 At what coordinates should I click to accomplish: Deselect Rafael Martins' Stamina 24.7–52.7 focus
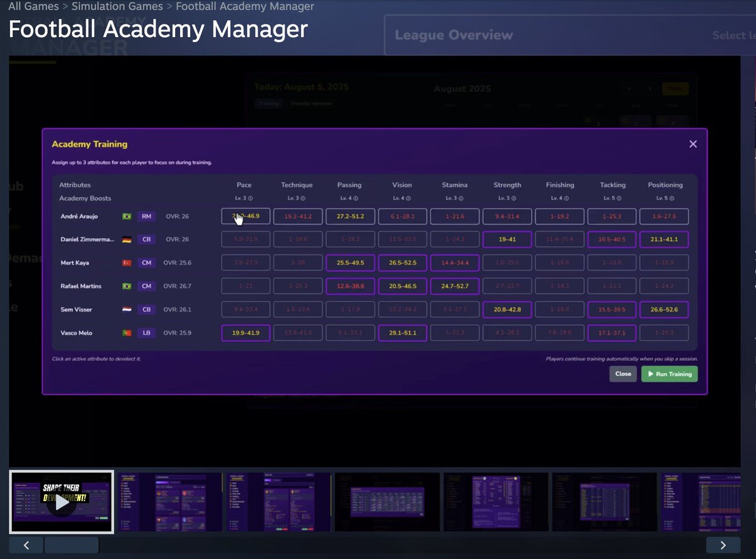pos(455,286)
